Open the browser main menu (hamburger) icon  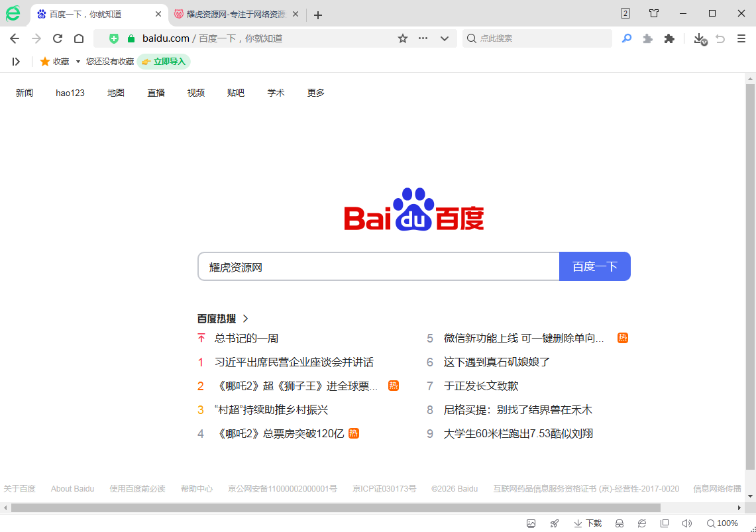[741, 38]
